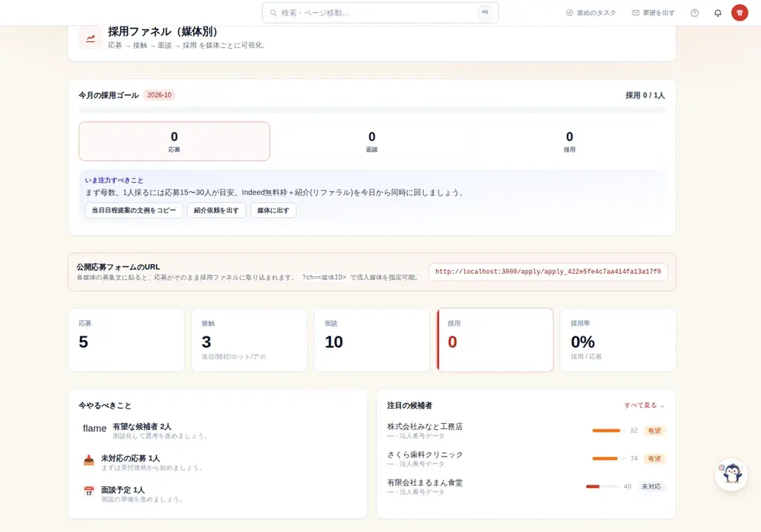This screenshot has height=532, width=761.
Task: Click the score bar for さくら歯科クリニック
Action: click(x=609, y=459)
